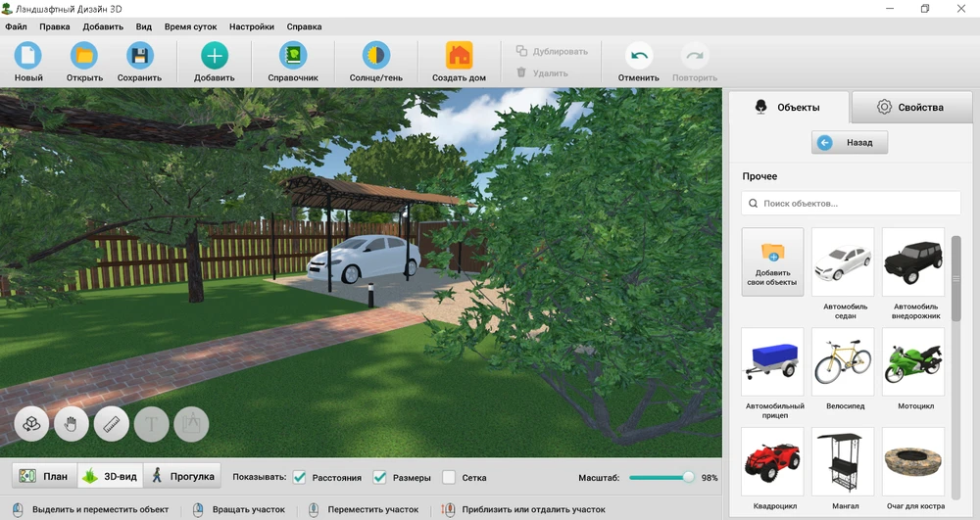
Task: Enable the Сетка grid checkbox
Action: [x=449, y=477]
